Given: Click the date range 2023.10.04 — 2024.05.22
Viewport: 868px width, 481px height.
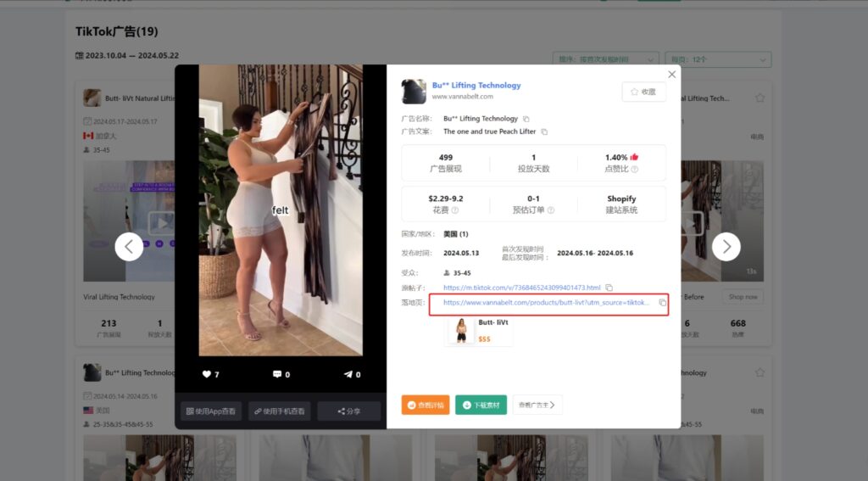Looking at the screenshot, I should 127,55.
